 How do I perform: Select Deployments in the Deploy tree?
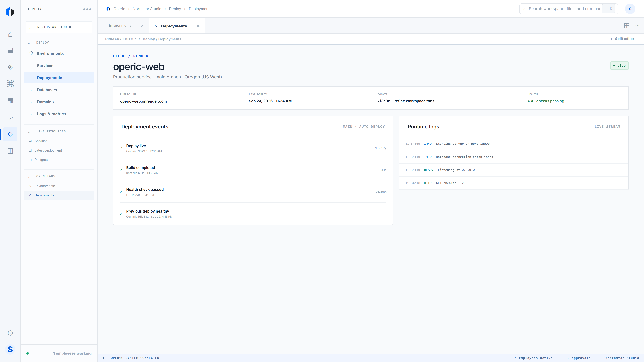pyautogui.click(x=59, y=78)
